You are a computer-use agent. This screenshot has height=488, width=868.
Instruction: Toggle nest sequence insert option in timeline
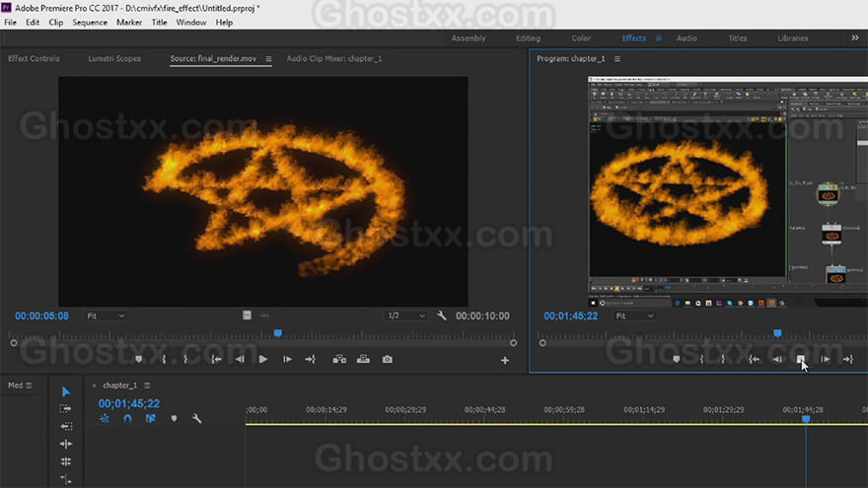105,419
